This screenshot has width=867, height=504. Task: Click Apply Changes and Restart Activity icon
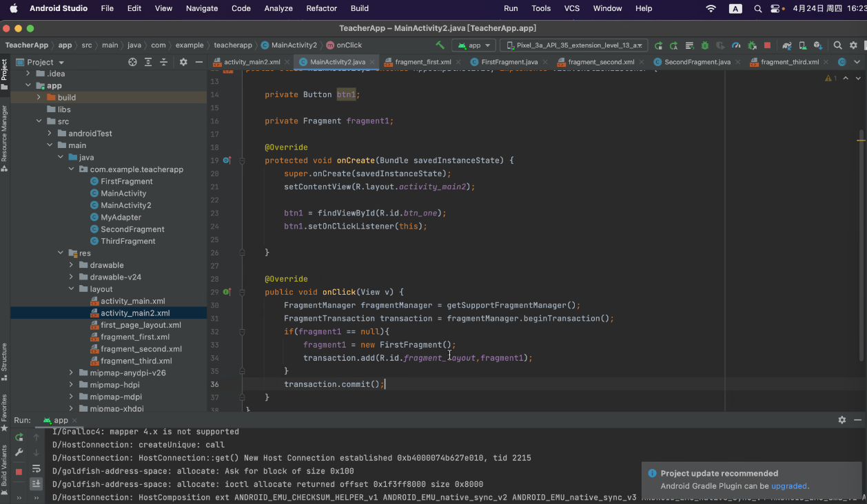pyautogui.click(x=674, y=45)
